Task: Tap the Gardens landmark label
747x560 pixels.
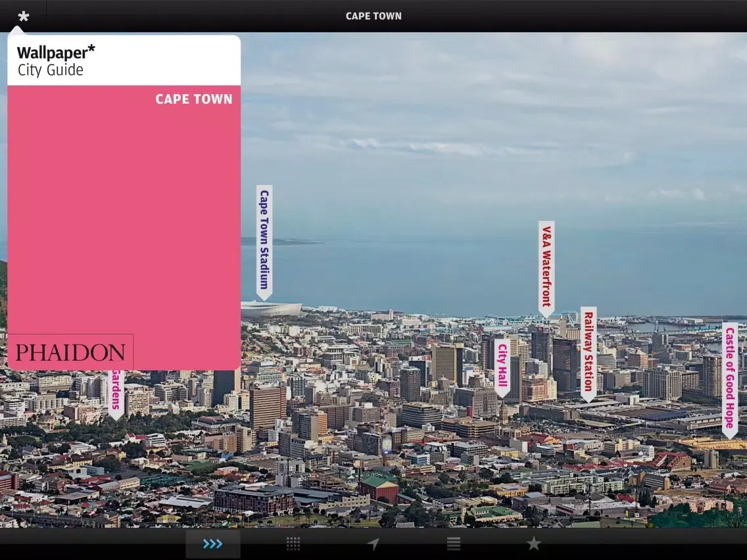Action: 116,394
